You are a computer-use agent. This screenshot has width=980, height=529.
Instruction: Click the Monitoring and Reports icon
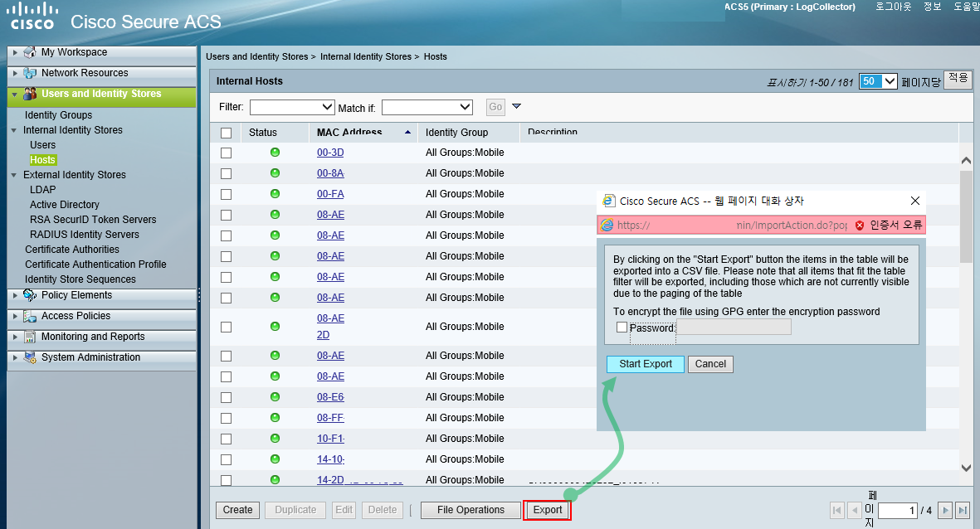(29, 337)
